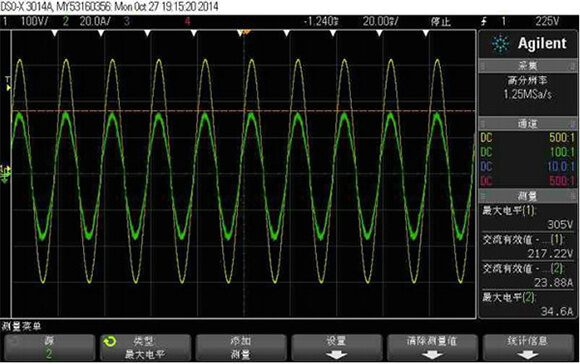Expand the 设置 settings softkey
This screenshot has height=364, width=580.
pyautogui.click(x=336, y=348)
